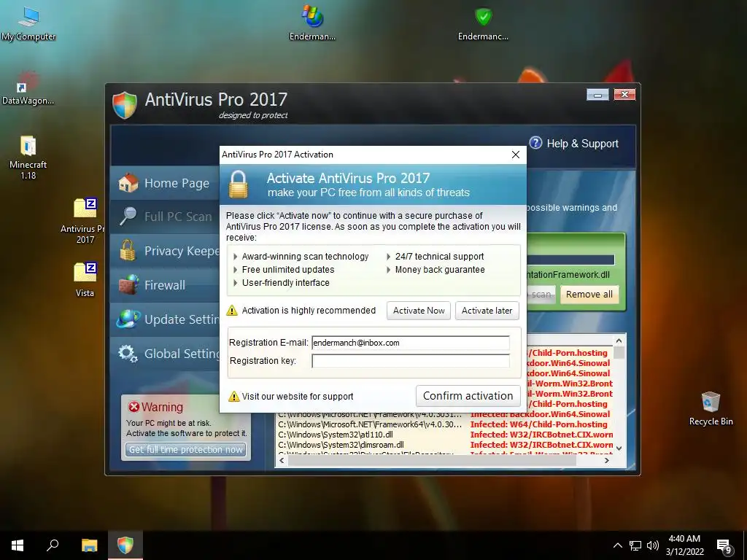Click the globe icon beside Update Settings

[128, 319]
